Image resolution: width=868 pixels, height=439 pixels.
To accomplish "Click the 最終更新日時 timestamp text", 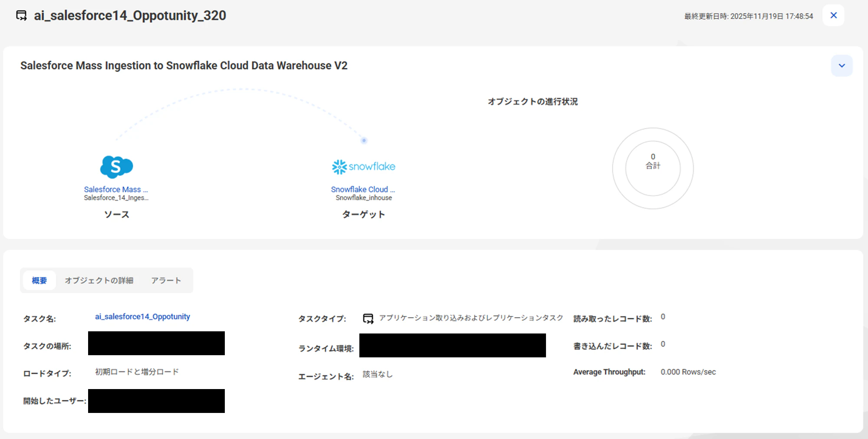I will click(749, 16).
